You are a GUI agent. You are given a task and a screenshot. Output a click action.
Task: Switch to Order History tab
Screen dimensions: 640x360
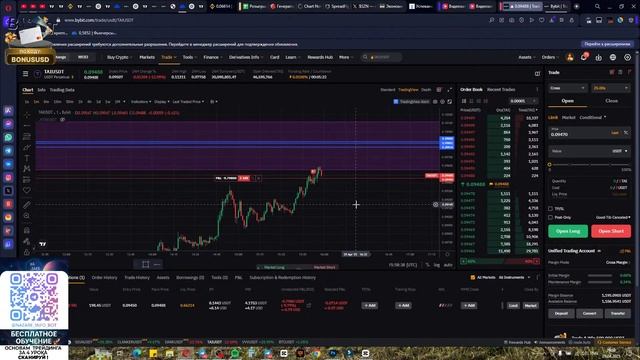(x=104, y=278)
